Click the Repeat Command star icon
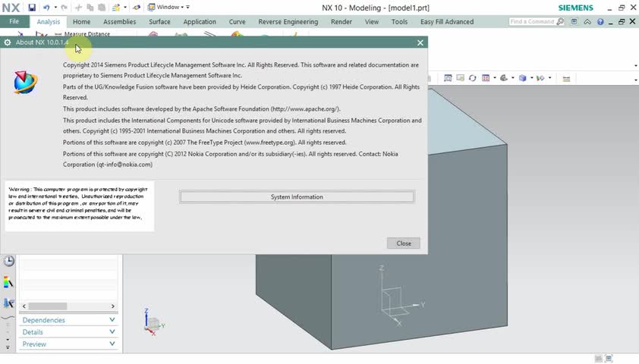The width and height of the screenshot is (639, 364). pyautogui.click(x=117, y=8)
